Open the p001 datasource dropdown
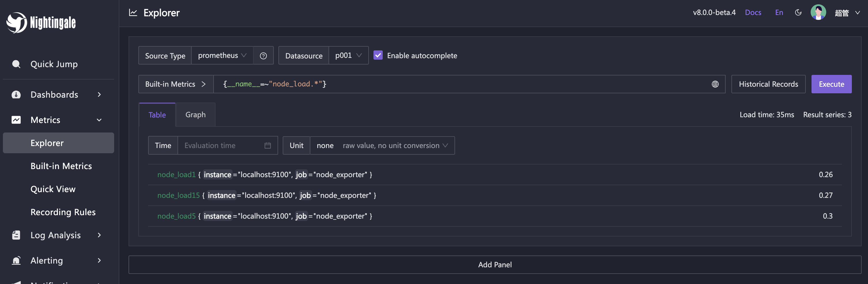Screen dimensions: 868x284 [348, 55]
